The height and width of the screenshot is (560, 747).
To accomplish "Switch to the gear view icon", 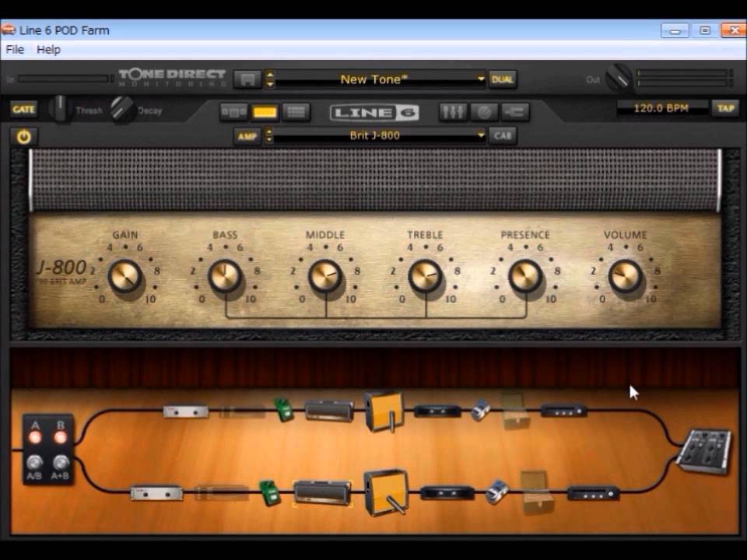I will pyautogui.click(x=233, y=112).
